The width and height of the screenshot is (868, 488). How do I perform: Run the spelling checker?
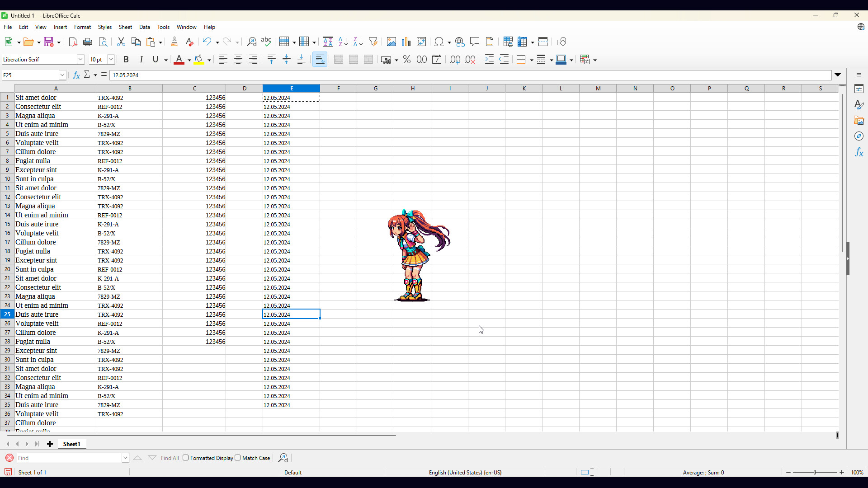(266, 42)
